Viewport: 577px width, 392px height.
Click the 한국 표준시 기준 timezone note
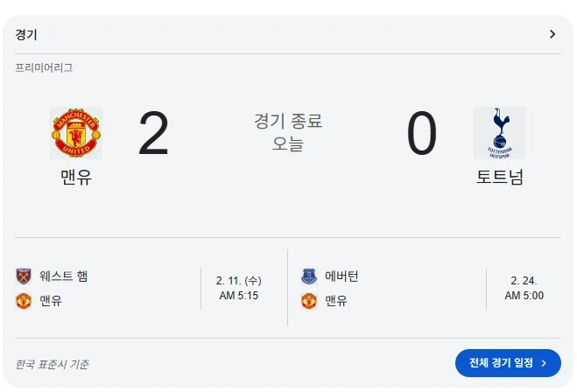point(52,364)
